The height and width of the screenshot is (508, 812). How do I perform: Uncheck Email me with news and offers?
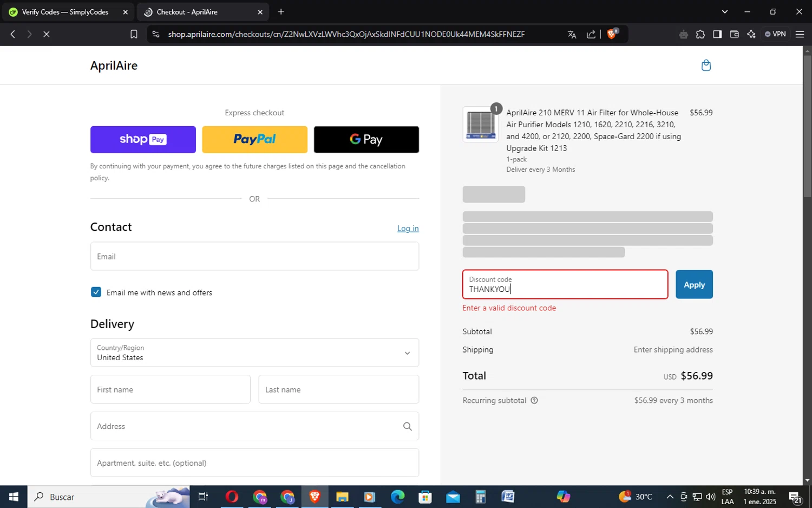pos(96,292)
